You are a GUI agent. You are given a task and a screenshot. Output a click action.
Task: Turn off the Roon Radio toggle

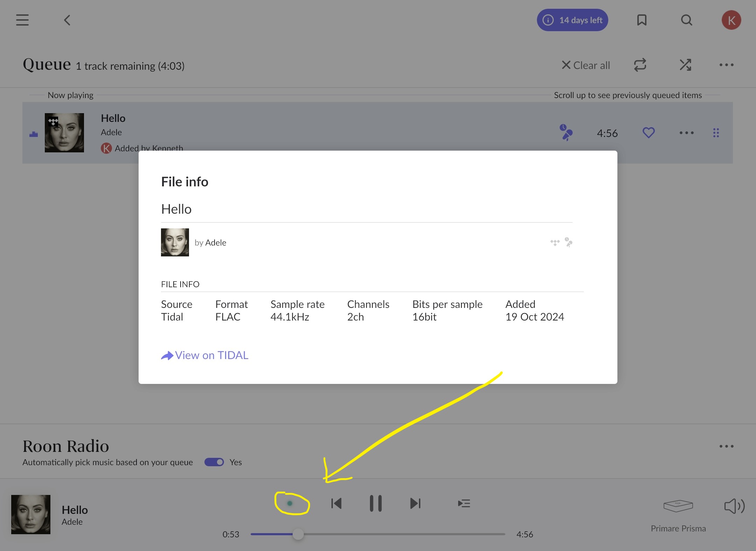tap(214, 462)
